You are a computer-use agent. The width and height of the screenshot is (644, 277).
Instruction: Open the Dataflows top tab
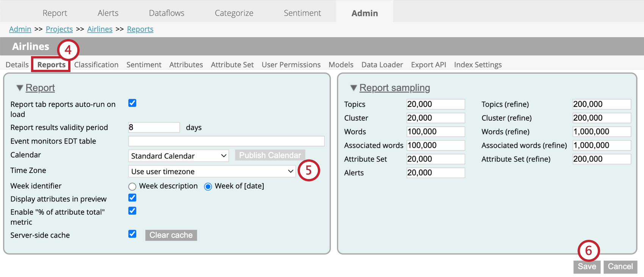[166, 13]
